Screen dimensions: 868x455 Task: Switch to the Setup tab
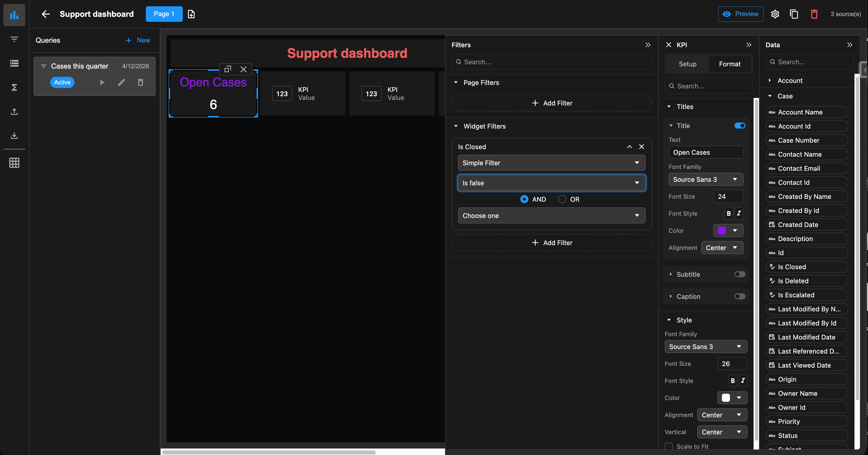point(687,64)
